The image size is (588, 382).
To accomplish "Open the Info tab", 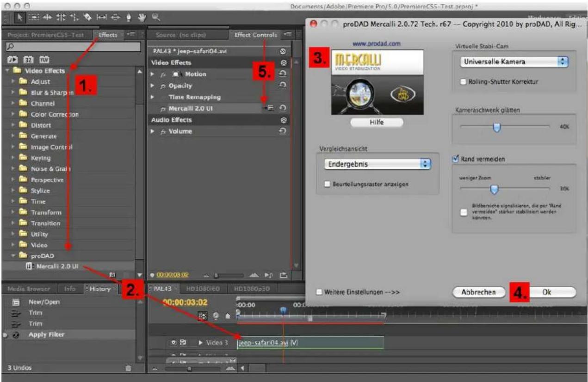I will coord(70,289).
